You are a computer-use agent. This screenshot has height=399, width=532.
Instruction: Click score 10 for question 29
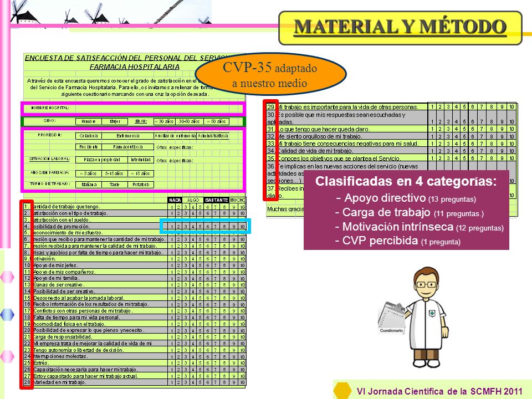pyautogui.click(x=511, y=106)
